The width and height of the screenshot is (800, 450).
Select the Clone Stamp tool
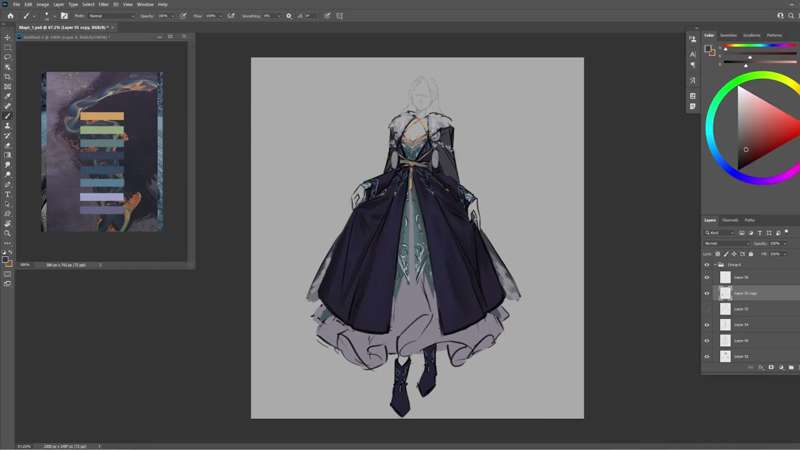(7, 126)
